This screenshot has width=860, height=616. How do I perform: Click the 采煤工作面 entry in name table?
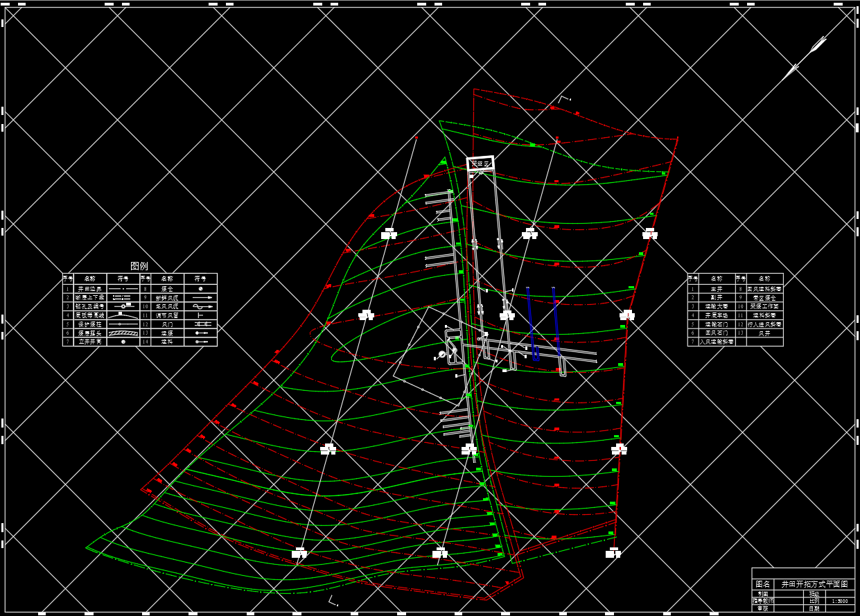click(x=764, y=306)
